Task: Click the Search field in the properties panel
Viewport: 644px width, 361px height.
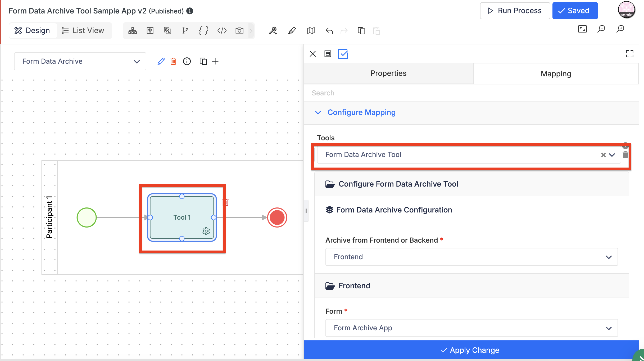Action: click(471, 93)
